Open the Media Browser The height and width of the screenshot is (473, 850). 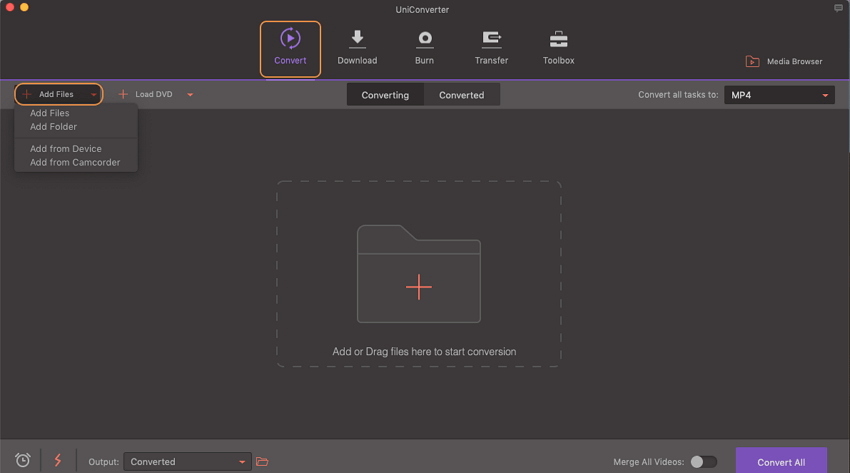coord(784,61)
